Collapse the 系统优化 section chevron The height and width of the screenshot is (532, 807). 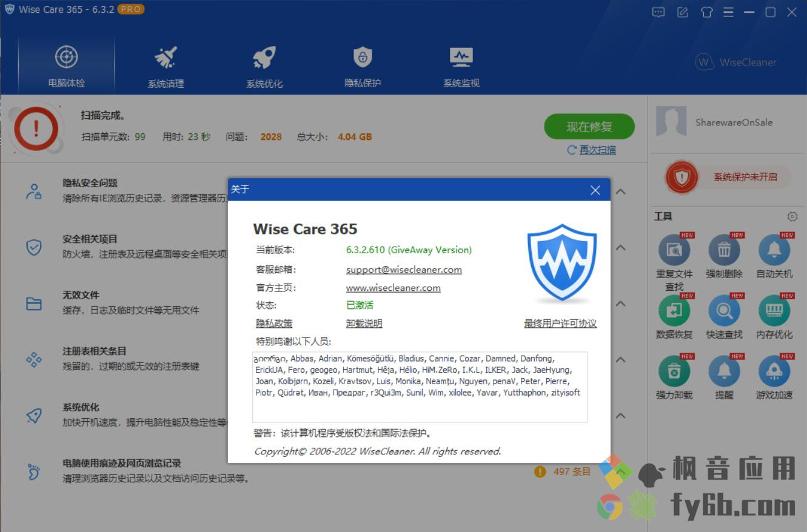(620, 416)
